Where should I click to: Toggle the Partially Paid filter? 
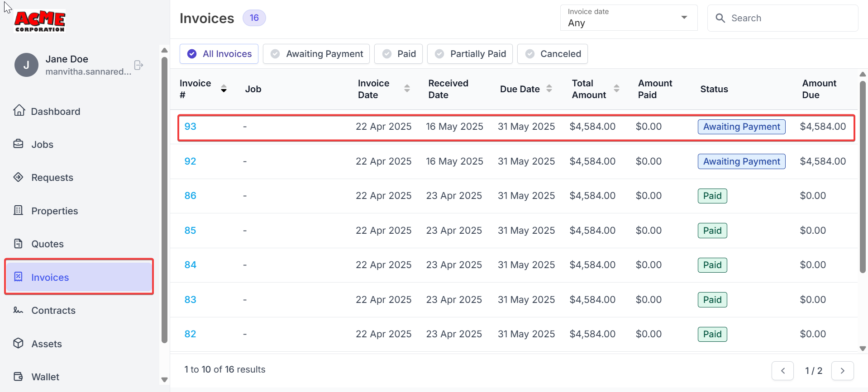tap(470, 54)
